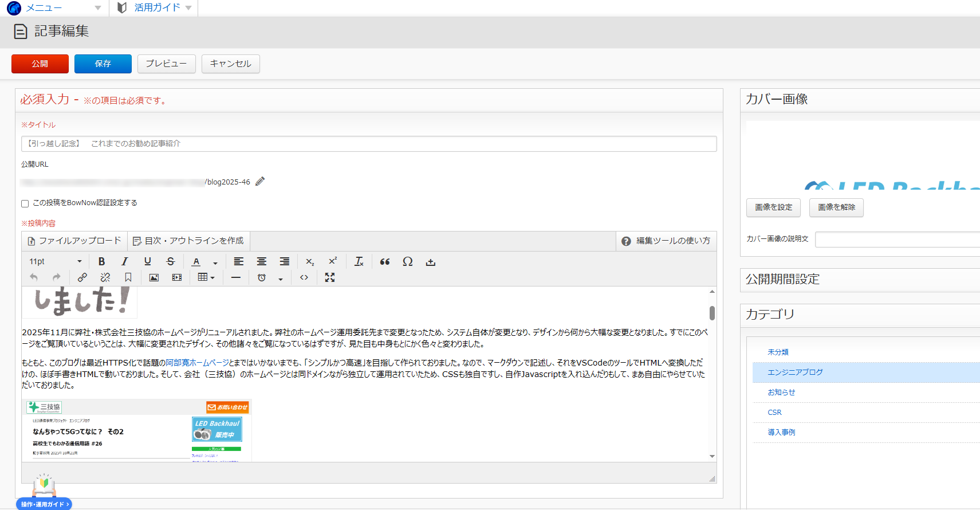
Task: Click the red 公開 button
Action: tap(40, 64)
